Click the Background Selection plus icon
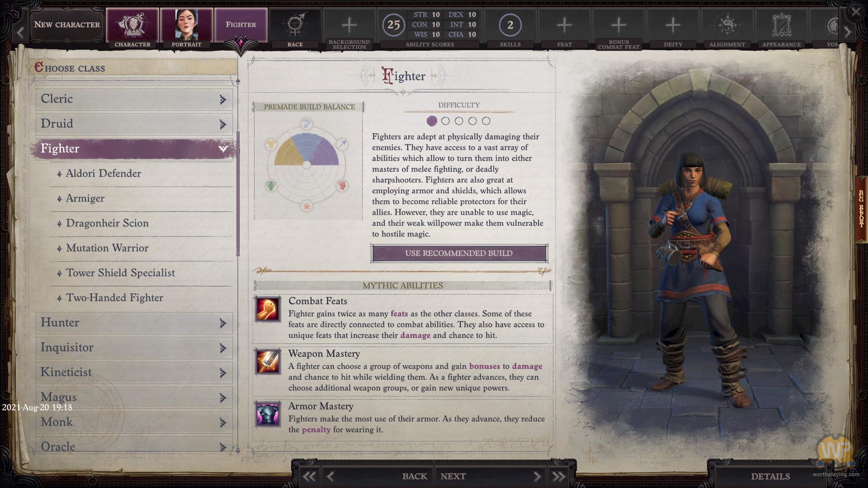 pos(349,25)
